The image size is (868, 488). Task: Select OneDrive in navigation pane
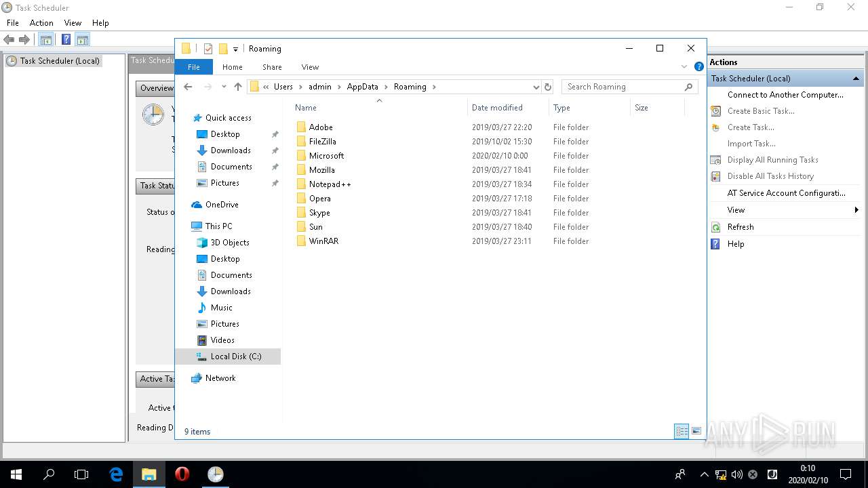click(x=222, y=205)
